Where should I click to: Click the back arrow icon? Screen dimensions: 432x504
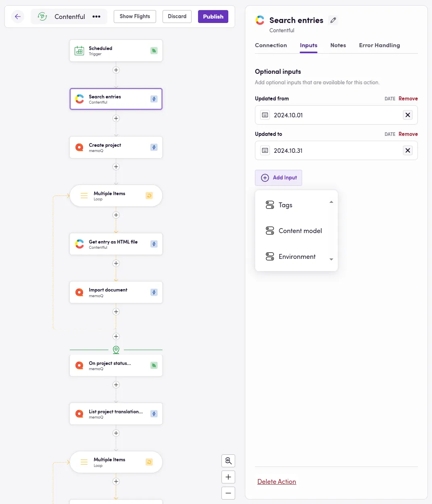pos(18,17)
